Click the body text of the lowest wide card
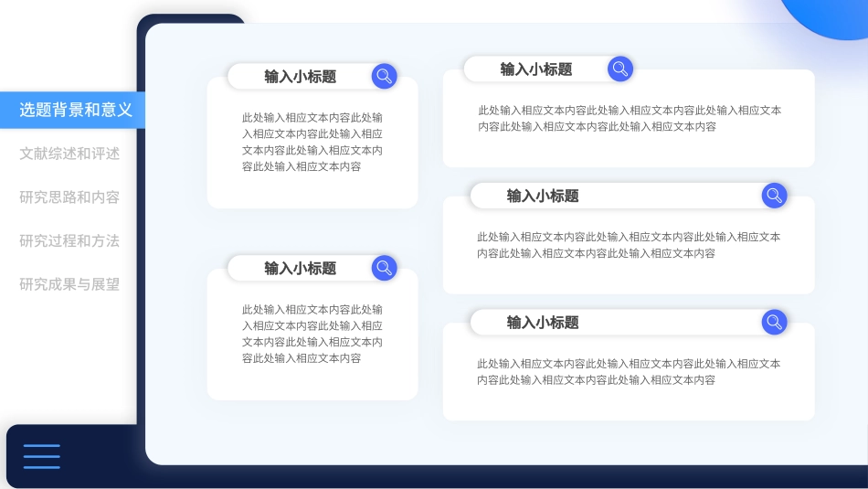The width and height of the screenshot is (868, 489). click(x=629, y=372)
